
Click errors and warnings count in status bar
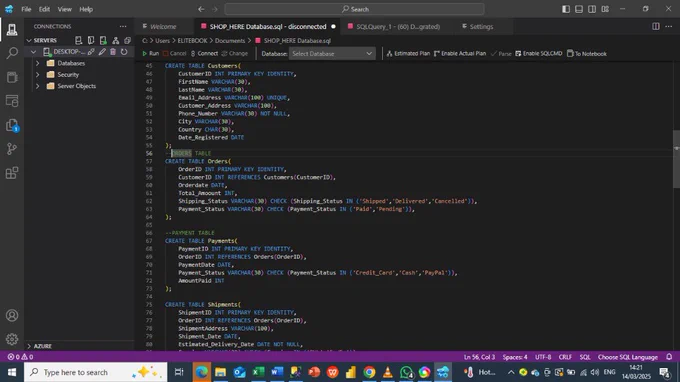pyautogui.click(x=20, y=357)
